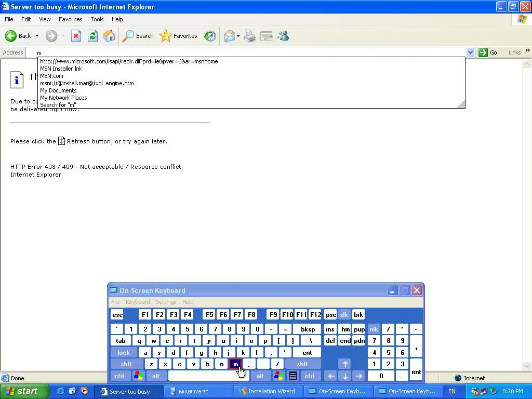Click the down arrow key
The width and height of the screenshot is (532, 399).
tap(345, 376)
